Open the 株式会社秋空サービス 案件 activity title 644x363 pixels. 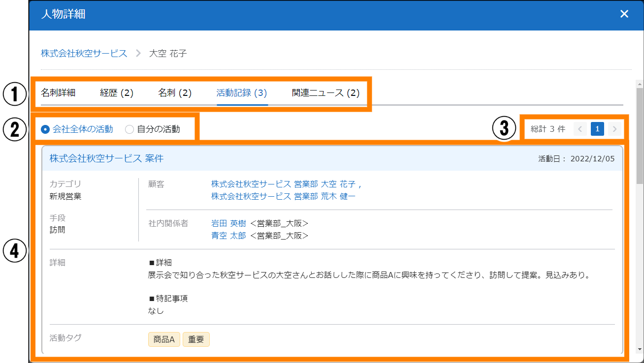pyautogui.click(x=106, y=158)
